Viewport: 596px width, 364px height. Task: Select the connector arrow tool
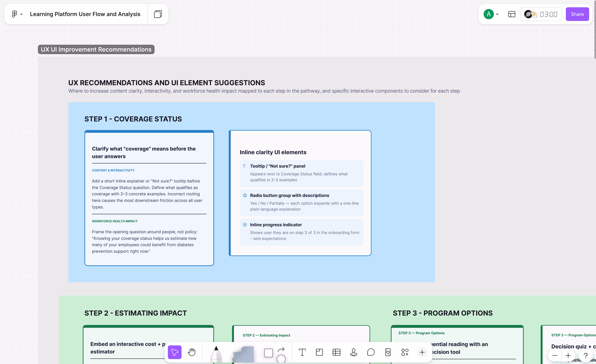[281, 349]
